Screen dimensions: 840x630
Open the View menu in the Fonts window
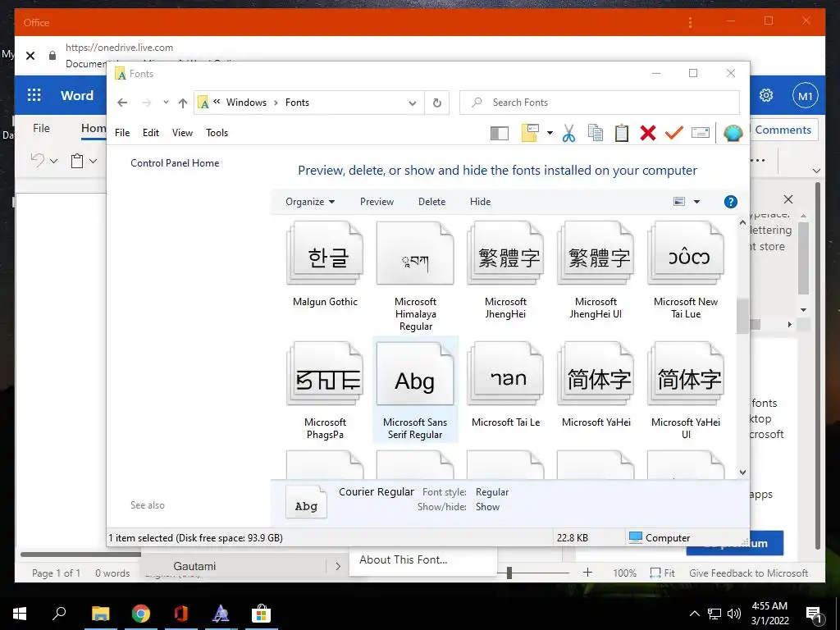coord(182,132)
